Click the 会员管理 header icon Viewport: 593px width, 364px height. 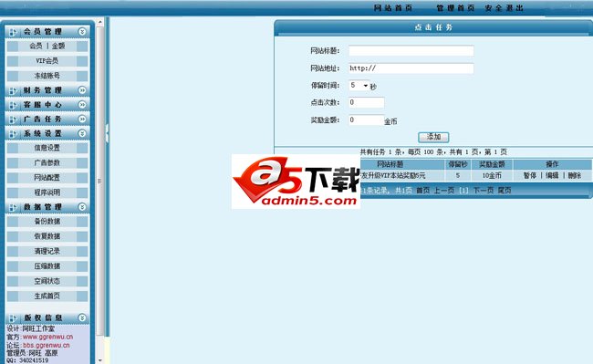14,32
